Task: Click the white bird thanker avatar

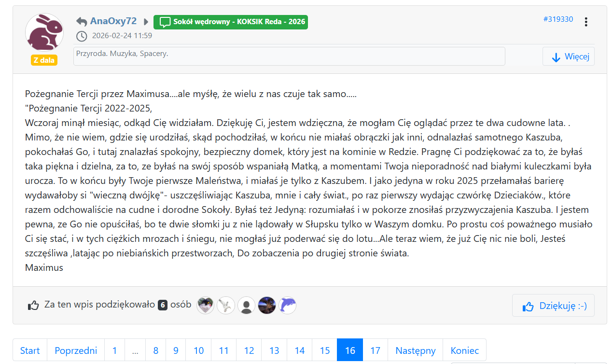Action: [x=226, y=305]
